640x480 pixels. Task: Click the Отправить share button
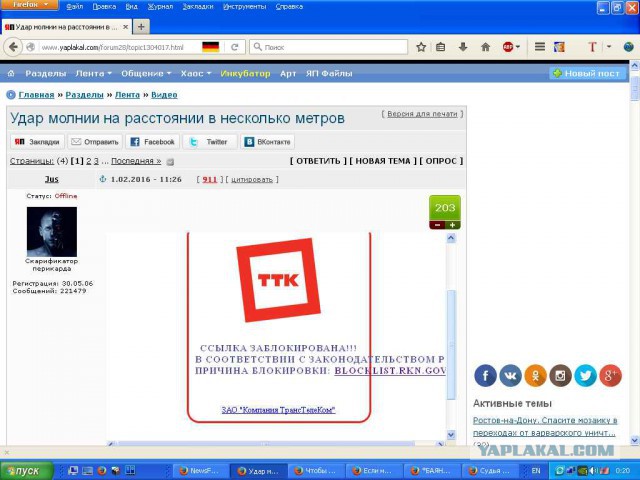(x=95, y=142)
